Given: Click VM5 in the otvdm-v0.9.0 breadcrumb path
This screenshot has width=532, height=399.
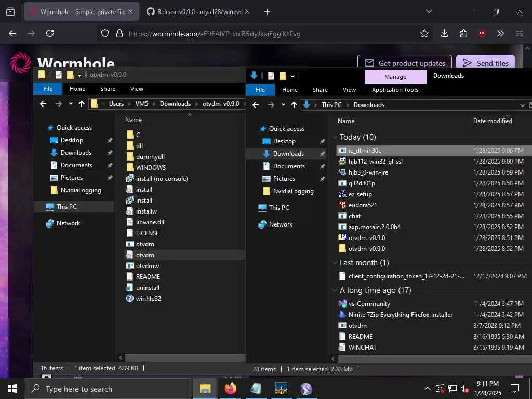Looking at the screenshot, I should pyautogui.click(x=142, y=104).
